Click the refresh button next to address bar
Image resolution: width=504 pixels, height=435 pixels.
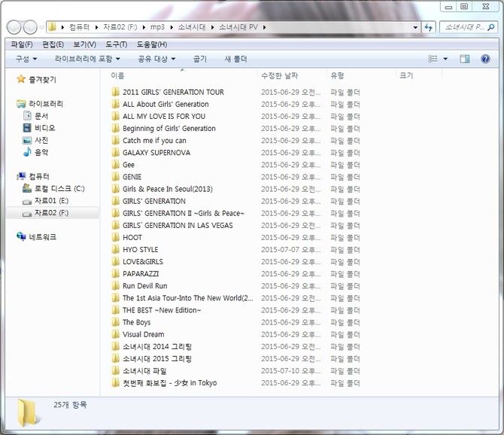429,27
